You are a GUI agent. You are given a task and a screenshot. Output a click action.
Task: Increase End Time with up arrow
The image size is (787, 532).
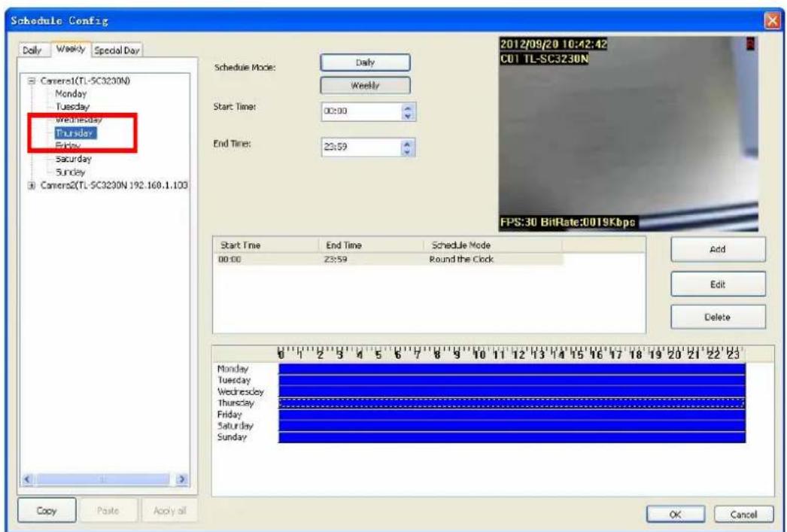pos(407,144)
